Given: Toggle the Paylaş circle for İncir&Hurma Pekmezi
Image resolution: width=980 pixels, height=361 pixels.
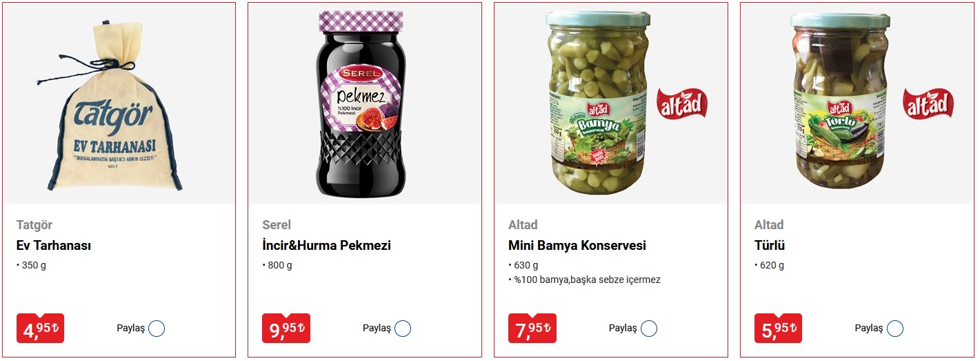Looking at the screenshot, I should 403,329.
